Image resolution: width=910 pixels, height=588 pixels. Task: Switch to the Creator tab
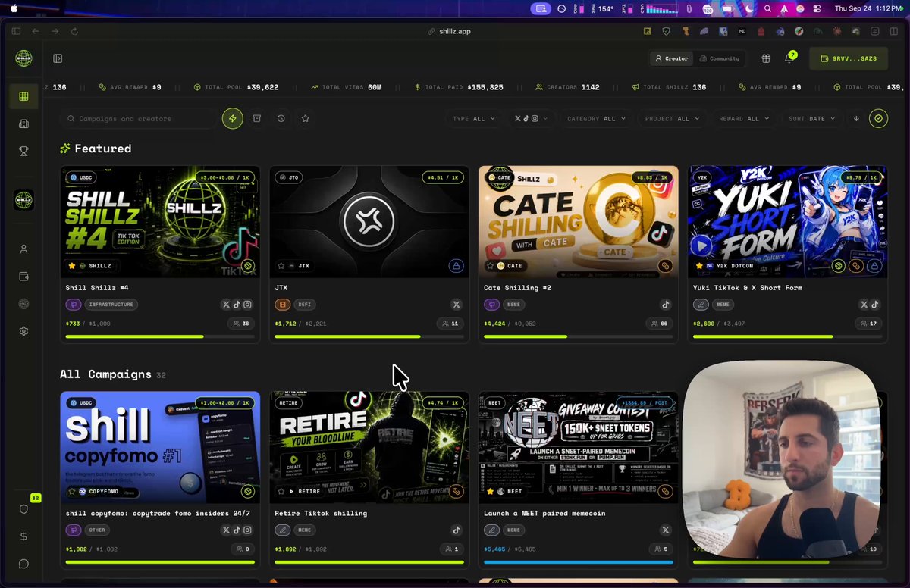coord(672,58)
